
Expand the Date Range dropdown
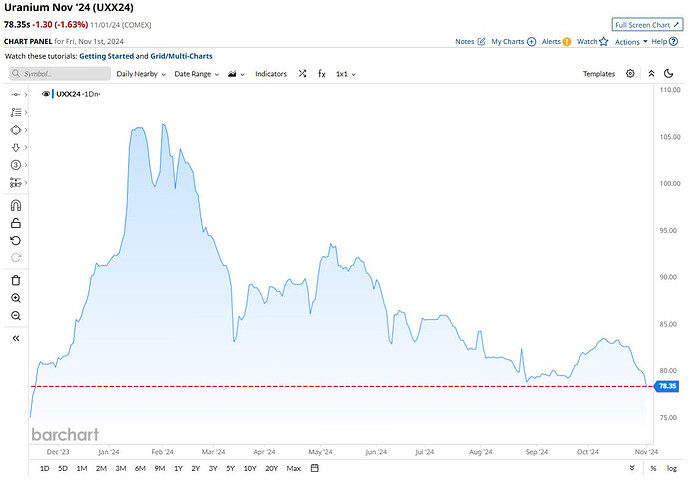pyautogui.click(x=197, y=74)
